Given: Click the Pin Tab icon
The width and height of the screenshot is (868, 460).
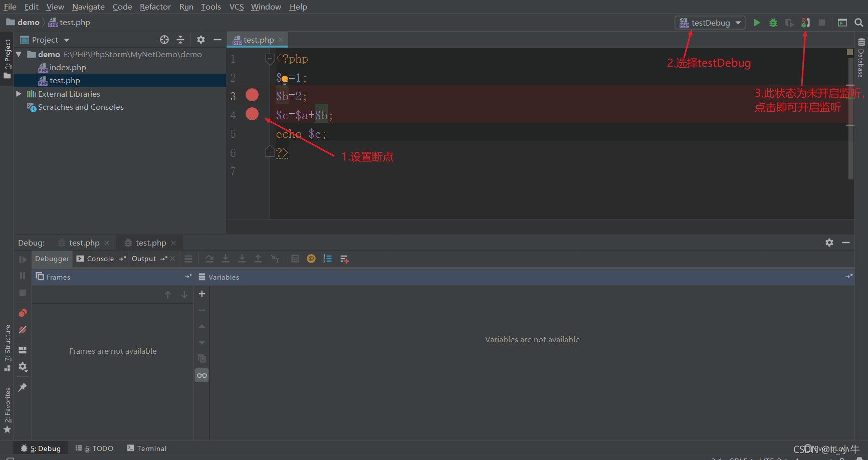Looking at the screenshot, I should (x=23, y=387).
